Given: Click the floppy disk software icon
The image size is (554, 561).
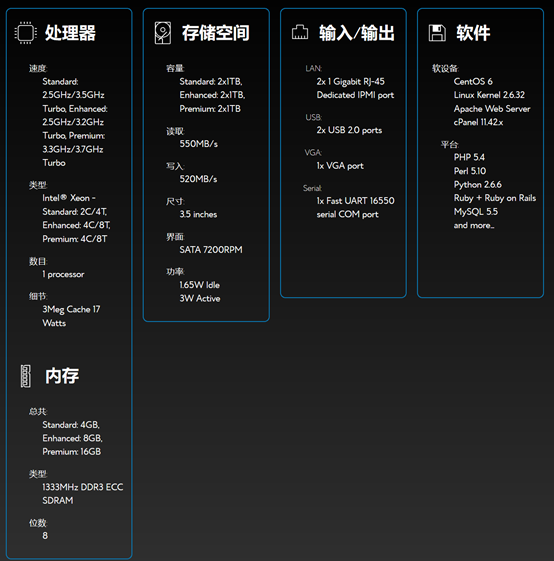Looking at the screenshot, I should click(x=437, y=33).
